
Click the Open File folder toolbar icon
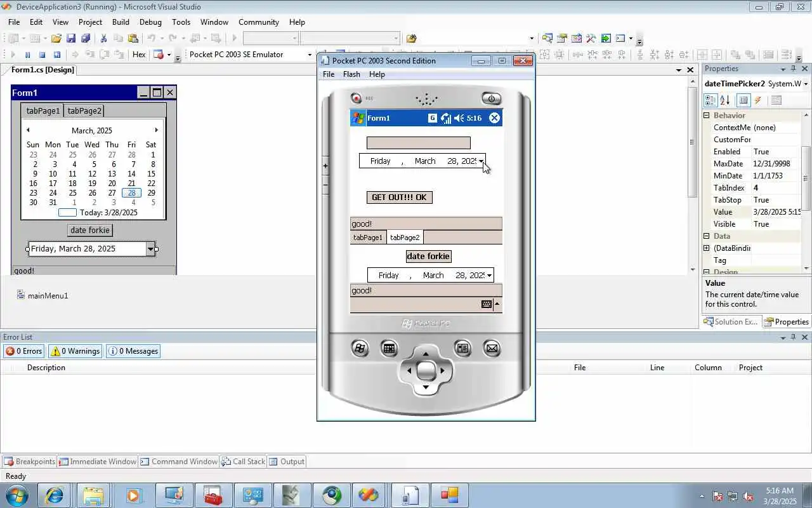click(56, 39)
